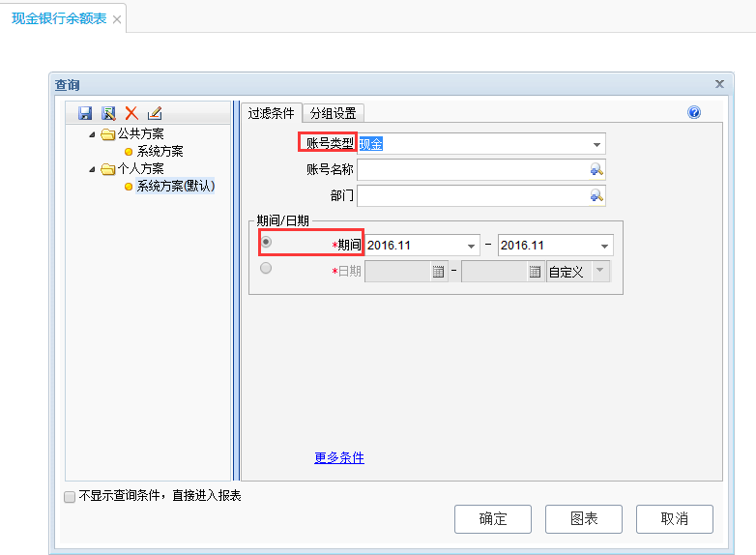
Task: Open the 自定义 date range dropdown
Action: (x=599, y=271)
